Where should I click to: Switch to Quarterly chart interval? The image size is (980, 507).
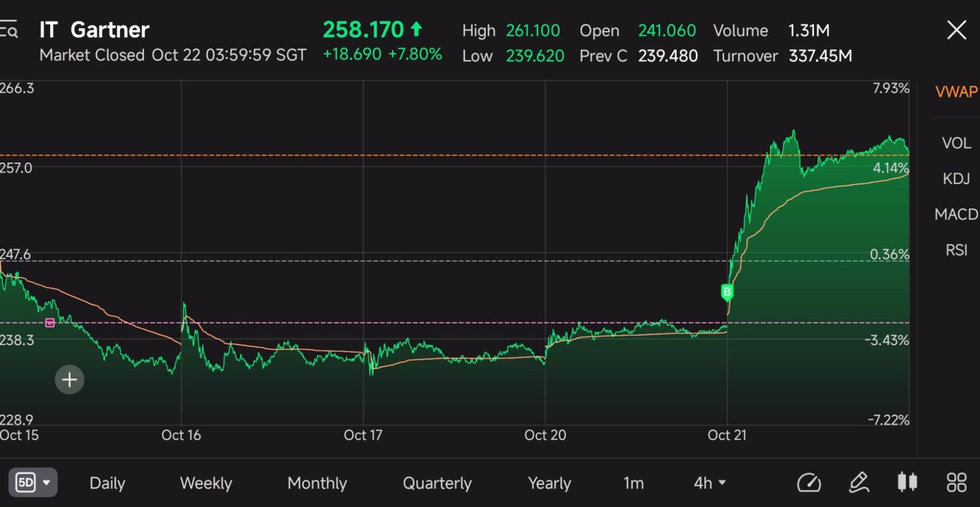click(437, 483)
